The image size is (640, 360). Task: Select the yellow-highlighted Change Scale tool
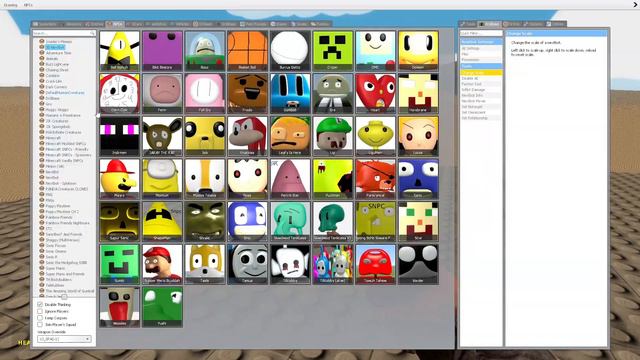(481, 72)
